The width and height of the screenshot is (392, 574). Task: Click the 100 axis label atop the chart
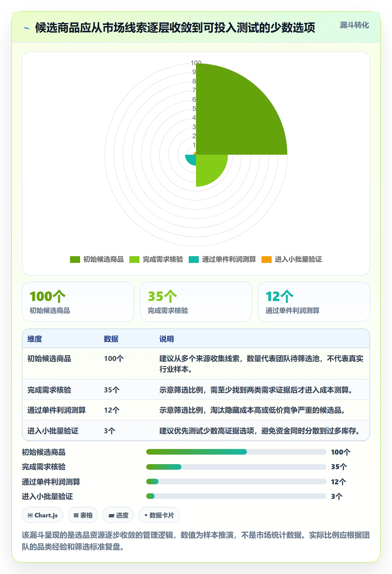pyautogui.click(x=196, y=63)
